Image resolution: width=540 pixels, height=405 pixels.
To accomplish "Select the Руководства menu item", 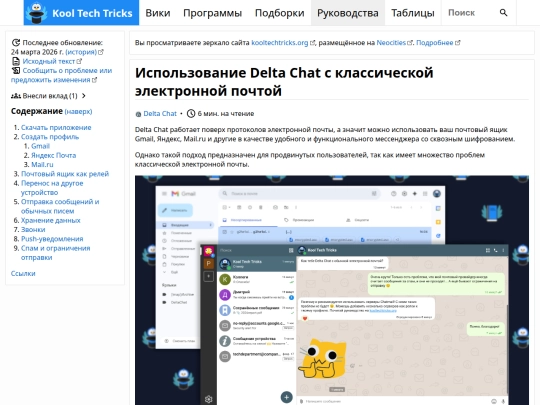I will [x=348, y=13].
